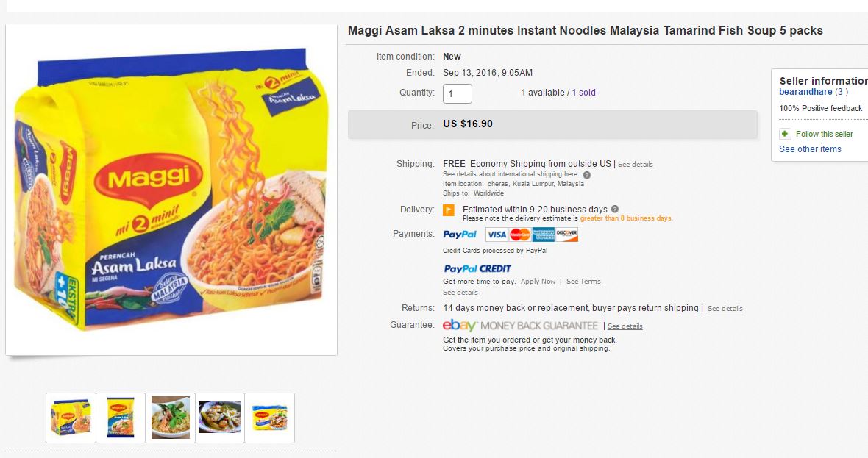This screenshot has width=868, height=458.
Task: Click the eBay Money Back Guarantee logo
Action: [520, 326]
